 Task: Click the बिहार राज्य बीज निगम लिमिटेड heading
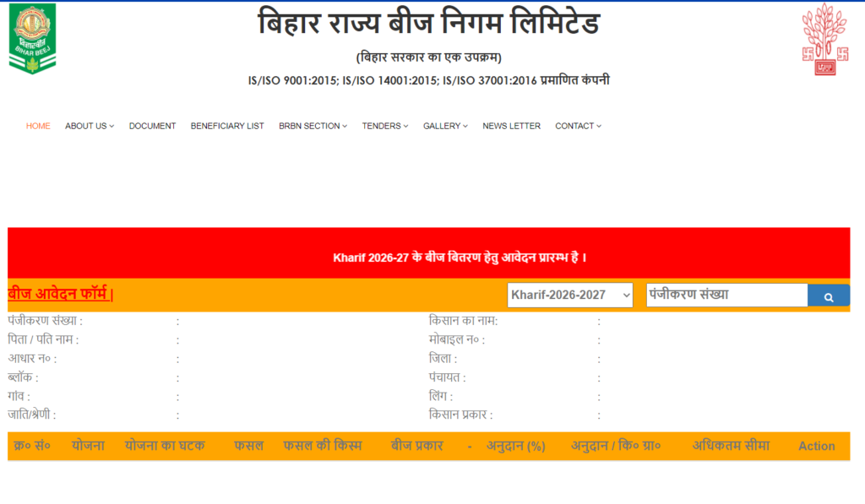[x=428, y=23]
